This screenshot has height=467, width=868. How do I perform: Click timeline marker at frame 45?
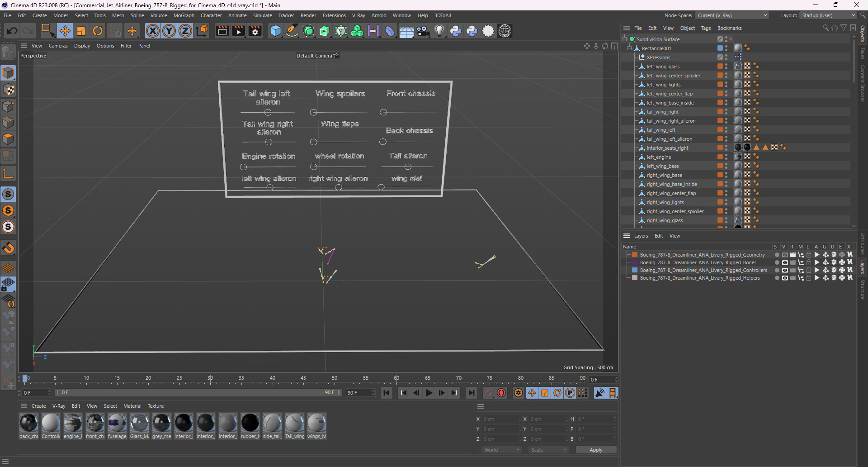[303, 378]
